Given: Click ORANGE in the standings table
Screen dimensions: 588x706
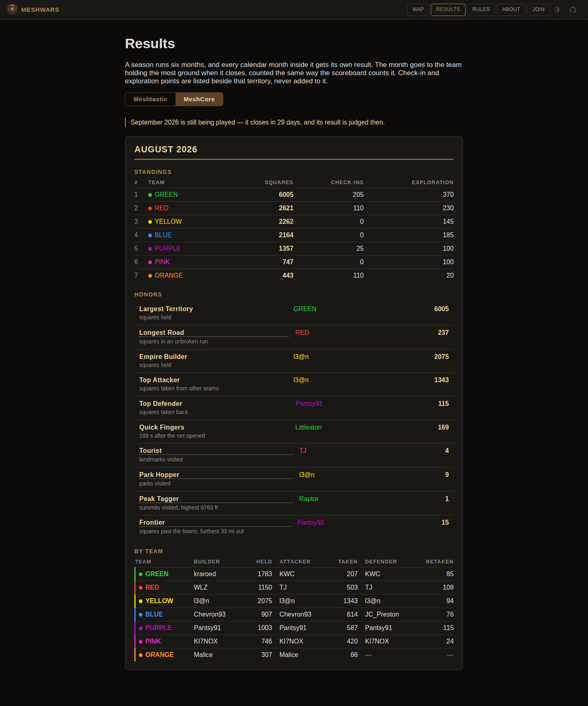Looking at the screenshot, I should click(169, 275).
